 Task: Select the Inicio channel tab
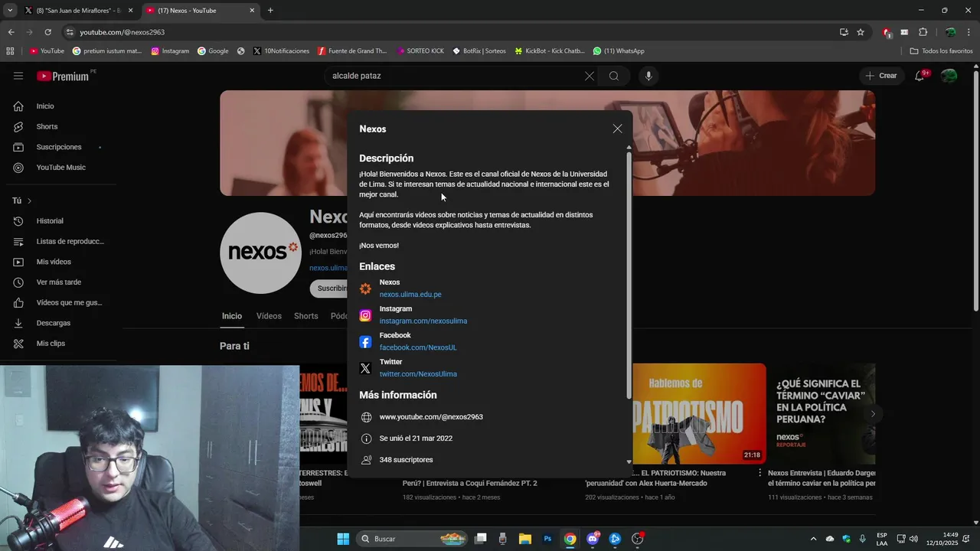[x=232, y=316]
